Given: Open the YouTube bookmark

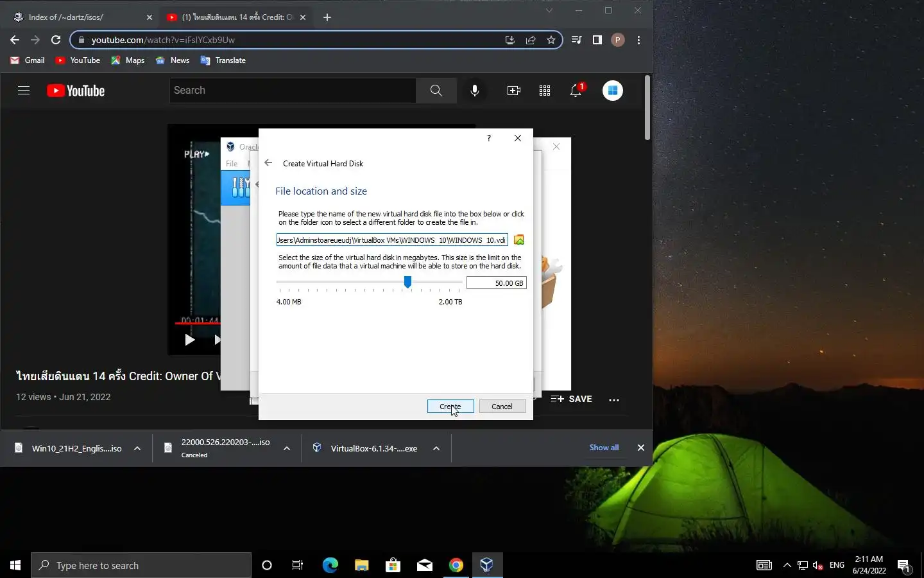Looking at the screenshot, I should 78,60.
